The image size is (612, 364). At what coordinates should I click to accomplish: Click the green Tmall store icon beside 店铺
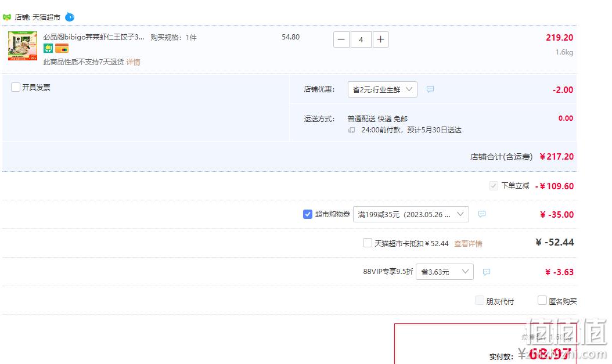pyautogui.click(x=7, y=17)
